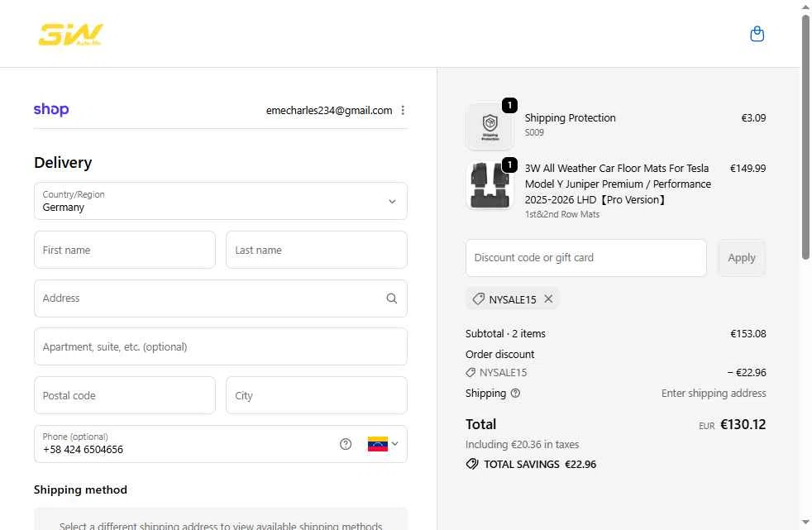
Task: Open the Shipping info help icon
Action: pyautogui.click(x=515, y=394)
